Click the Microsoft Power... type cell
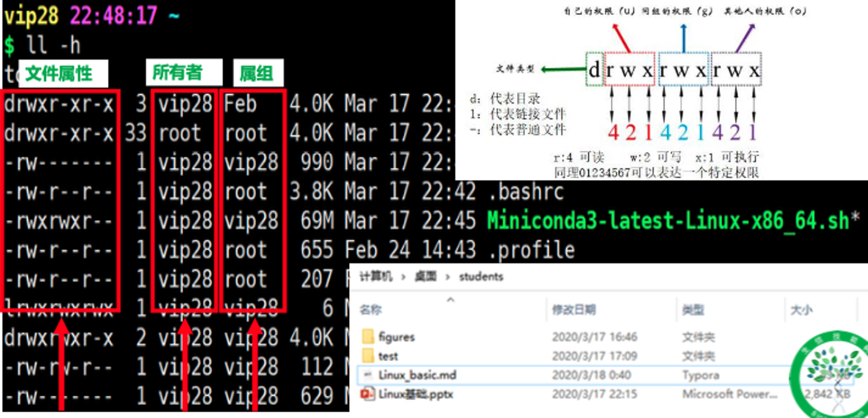868x418 pixels. (x=730, y=394)
